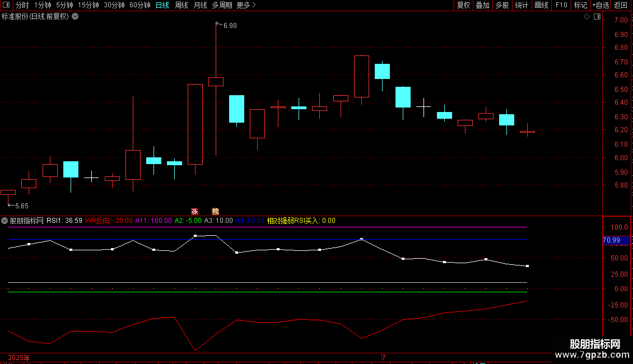The image size is (633, 364).
Task: Click the -50.00 indicator axis label
Action: click(618, 319)
